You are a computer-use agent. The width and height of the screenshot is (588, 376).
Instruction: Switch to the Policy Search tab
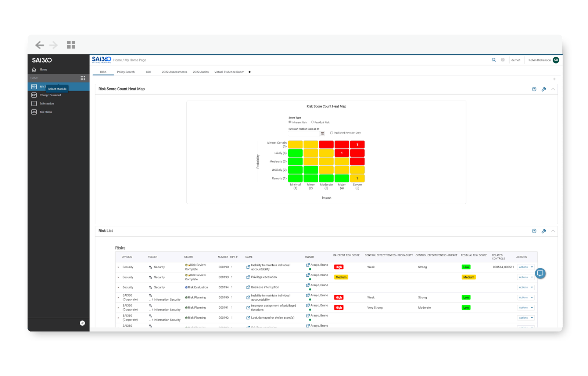click(x=126, y=72)
